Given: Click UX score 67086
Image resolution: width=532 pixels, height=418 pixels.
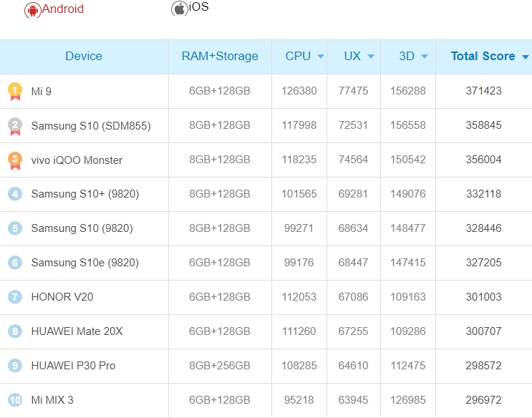Looking at the screenshot, I should [x=353, y=297].
